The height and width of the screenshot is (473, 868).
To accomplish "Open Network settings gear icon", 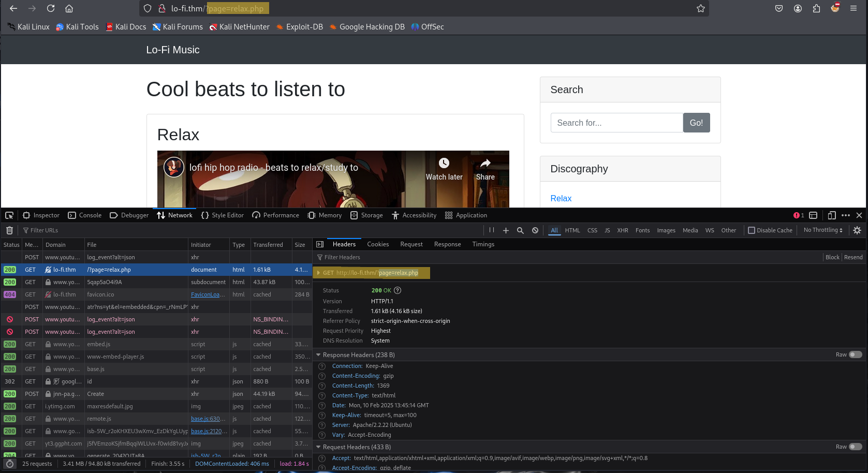I will [x=857, y=230].
